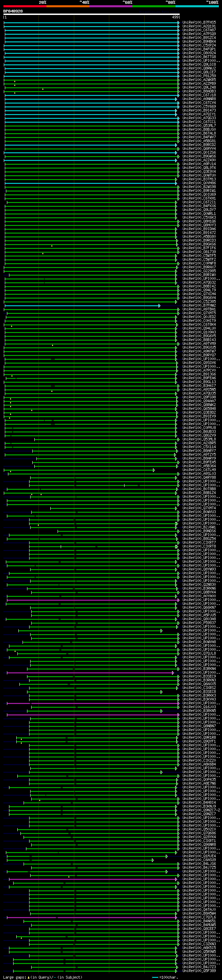
Task: Select hit label UniRef100_B7FIF6
Action: [199, 248]
